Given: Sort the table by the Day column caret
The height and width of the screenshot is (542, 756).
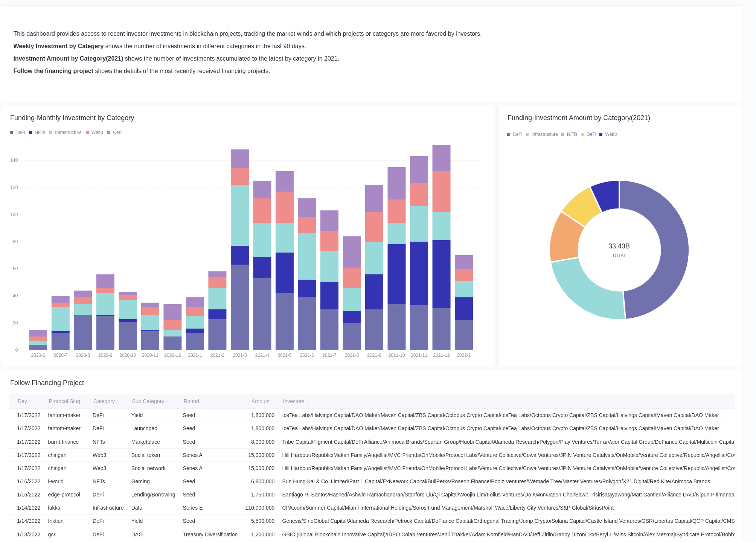Looking at the screenshot, I should click(x=30, y=401).
